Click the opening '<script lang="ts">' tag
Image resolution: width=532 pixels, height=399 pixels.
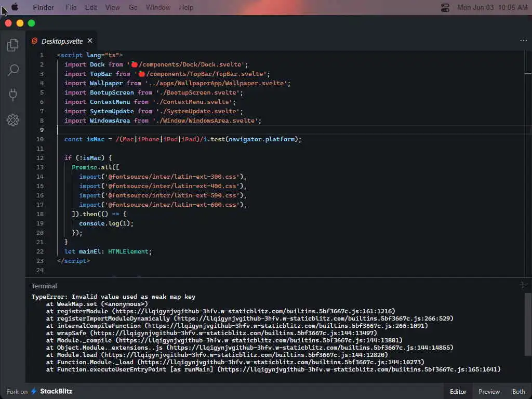[x=90, y=55]
